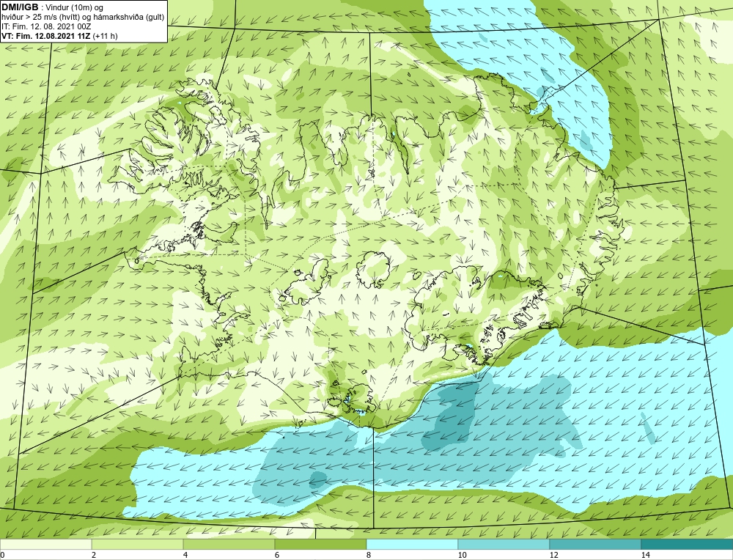Click the 8–10 m/s light cyan legend swatch

[412, 545]
